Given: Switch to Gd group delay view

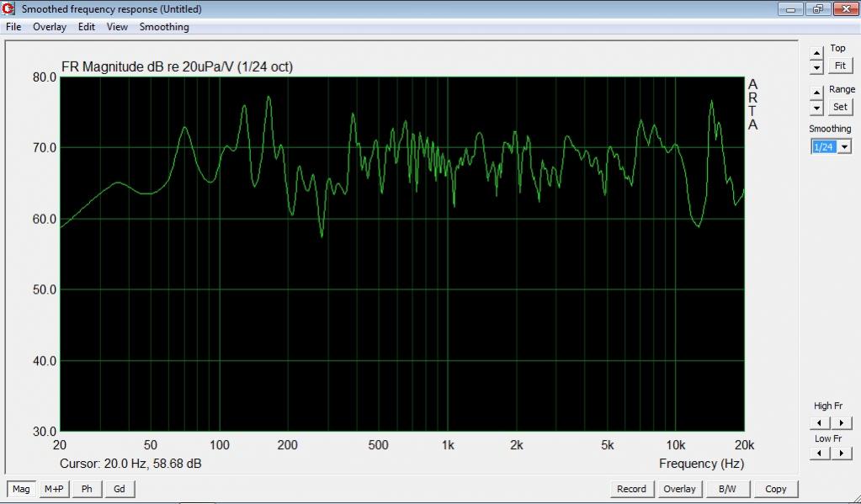Looking at the screenshot, I should (120, 489).
